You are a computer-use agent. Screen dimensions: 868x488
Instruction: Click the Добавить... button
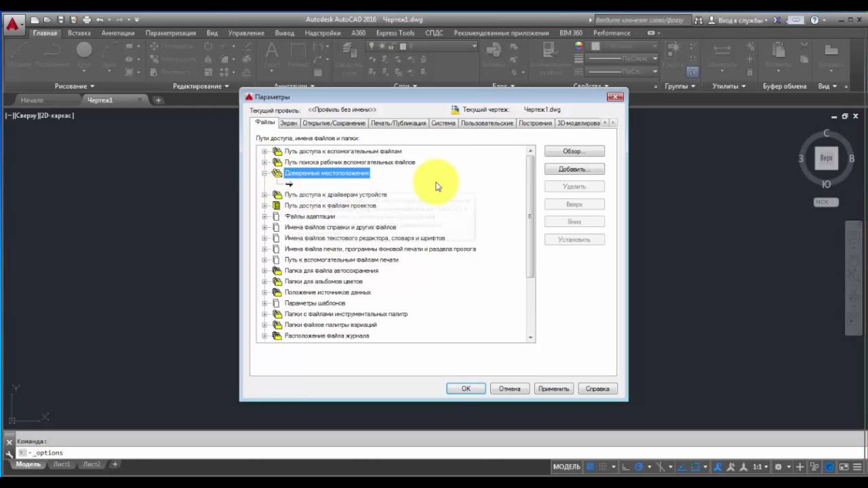[574, 169]
